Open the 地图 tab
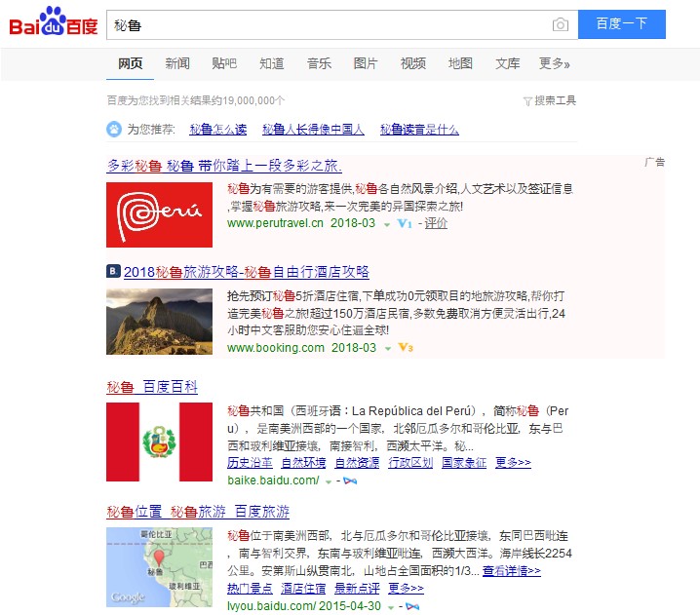 point(460,63)
